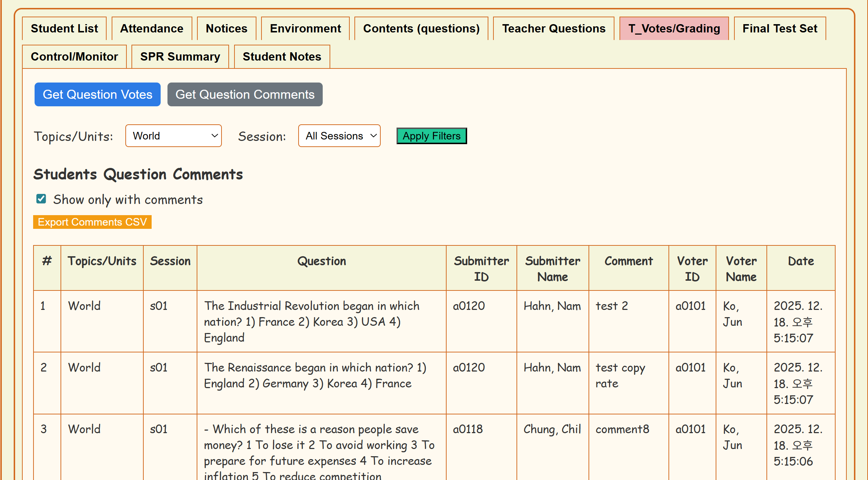Uncheck Show only with comments
Image resolution: width=868 pixels, height=480 pixels.
pos(41,199)
